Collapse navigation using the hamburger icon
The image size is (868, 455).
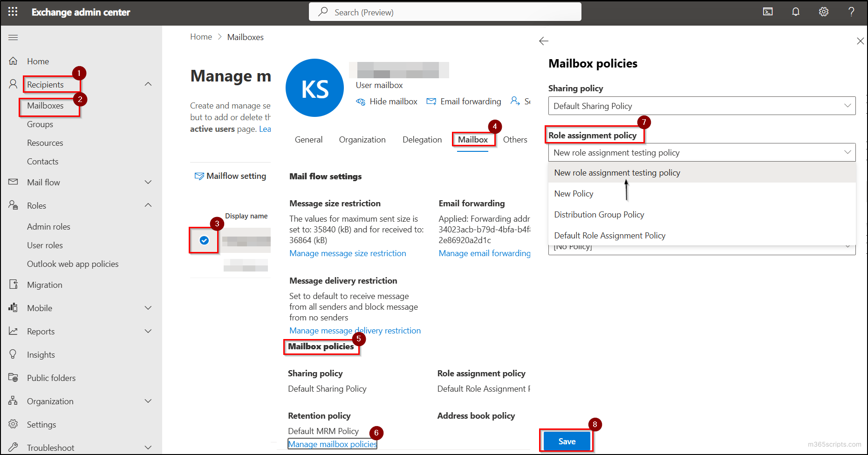[x=13, y=37]
